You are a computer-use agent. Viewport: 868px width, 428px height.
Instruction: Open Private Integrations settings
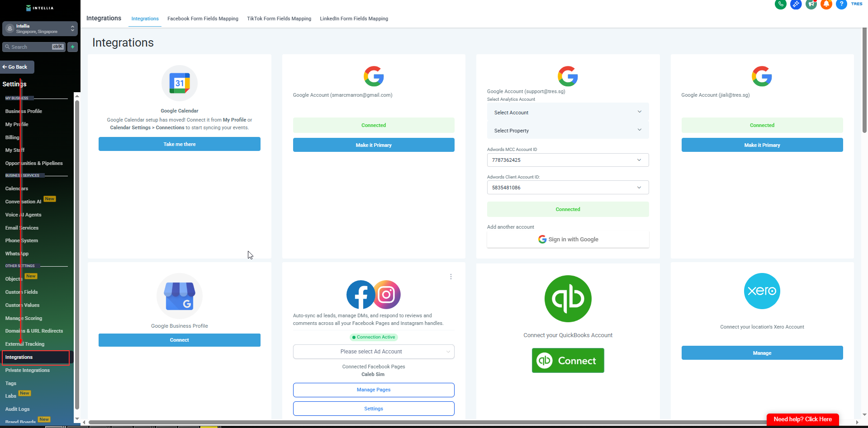pyautogui.click(x=28, y=370)
